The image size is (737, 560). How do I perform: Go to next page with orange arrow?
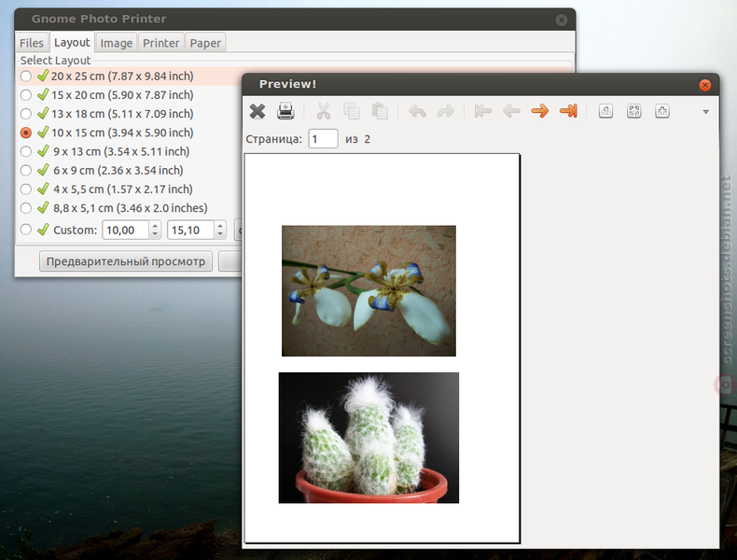pos(539,111)
